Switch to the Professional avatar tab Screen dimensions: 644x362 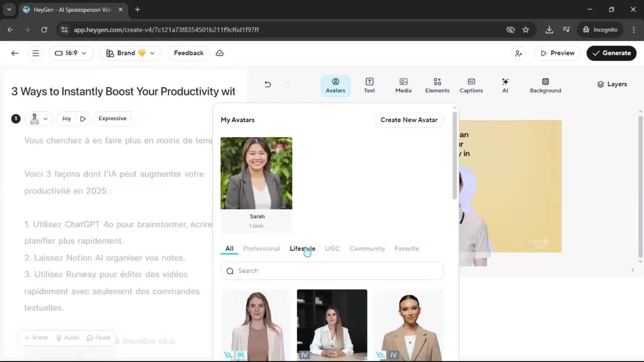coord(261,249)
